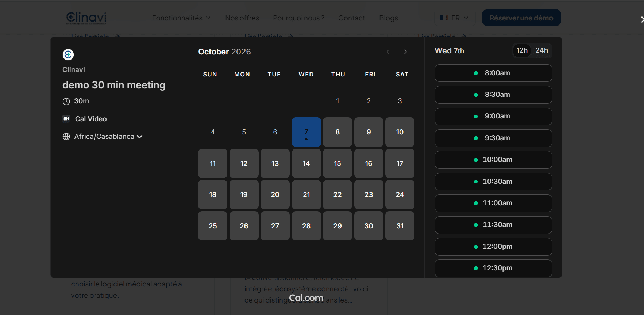The image size is (644, 315).
Task: Open the Africa/Casablanca timezone dropdown
Action: coord(103,137)
